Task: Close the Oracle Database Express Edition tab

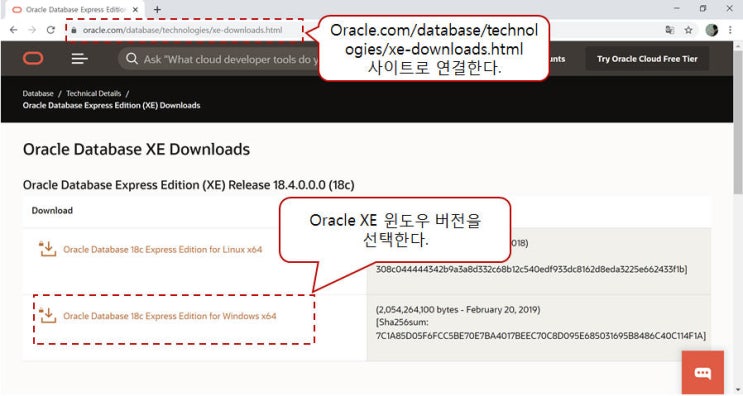Action: click(135, 9)
